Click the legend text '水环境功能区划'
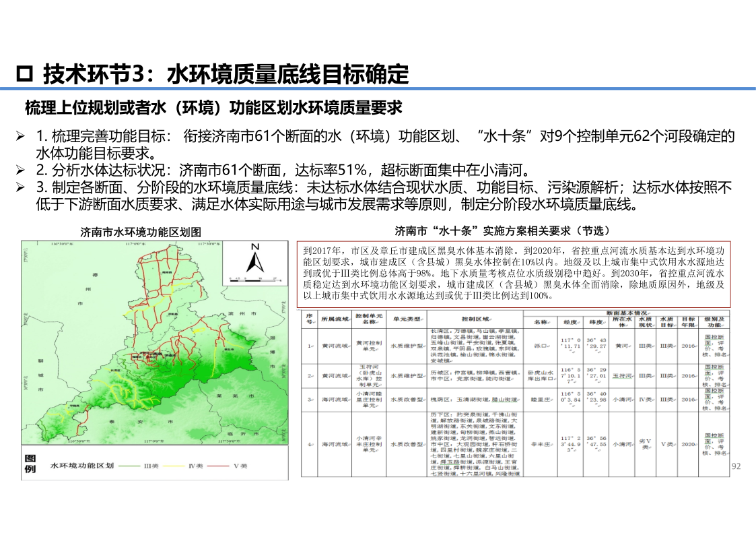Viewport: 756px width, 535px height. [82, 466]
